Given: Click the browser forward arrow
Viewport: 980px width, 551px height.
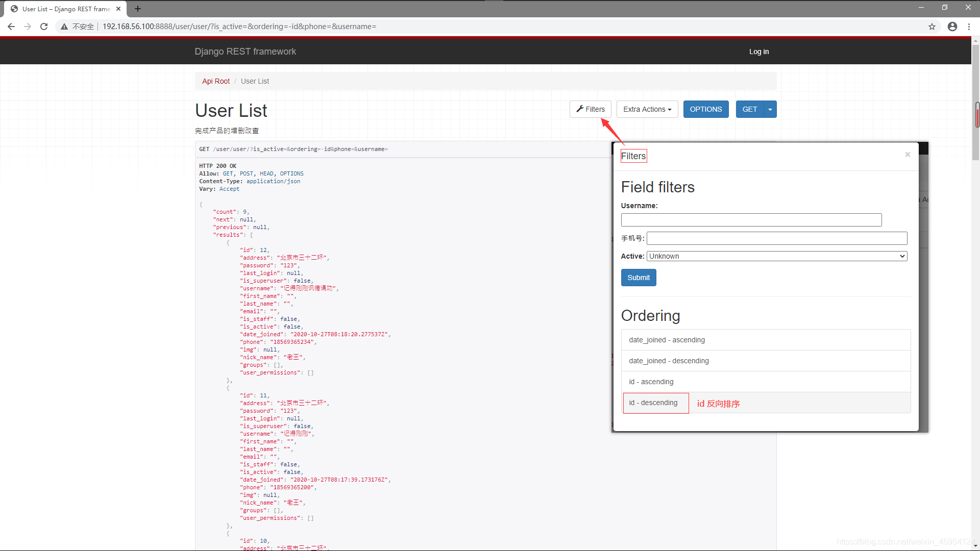Looking at the screenshot, I should coord(28,27).
